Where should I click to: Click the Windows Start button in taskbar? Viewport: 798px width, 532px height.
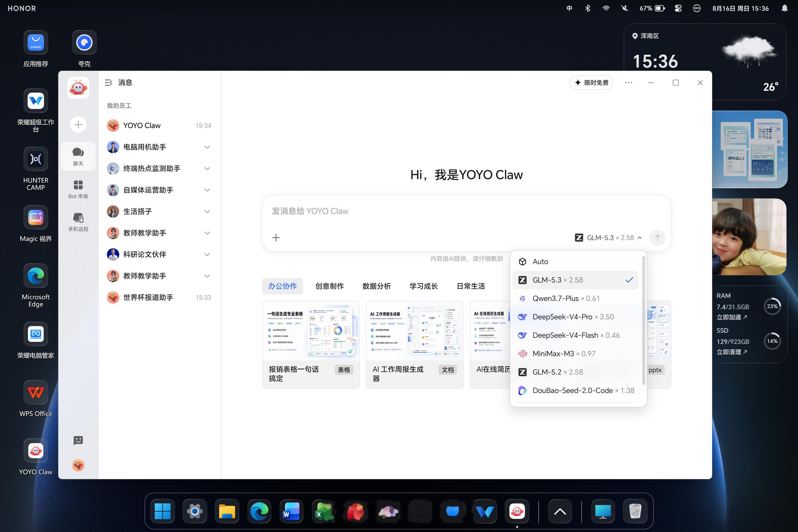pos(162,511)
